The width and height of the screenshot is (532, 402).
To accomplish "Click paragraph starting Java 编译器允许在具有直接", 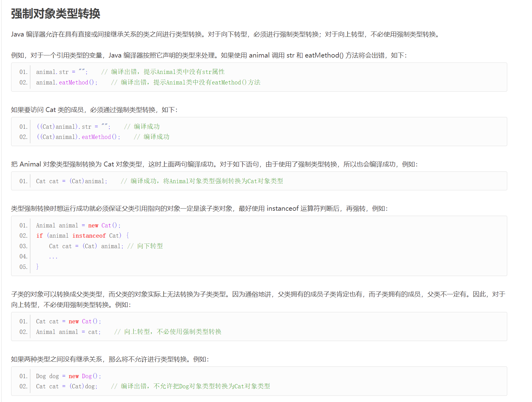I will click(x=225, y=34).
